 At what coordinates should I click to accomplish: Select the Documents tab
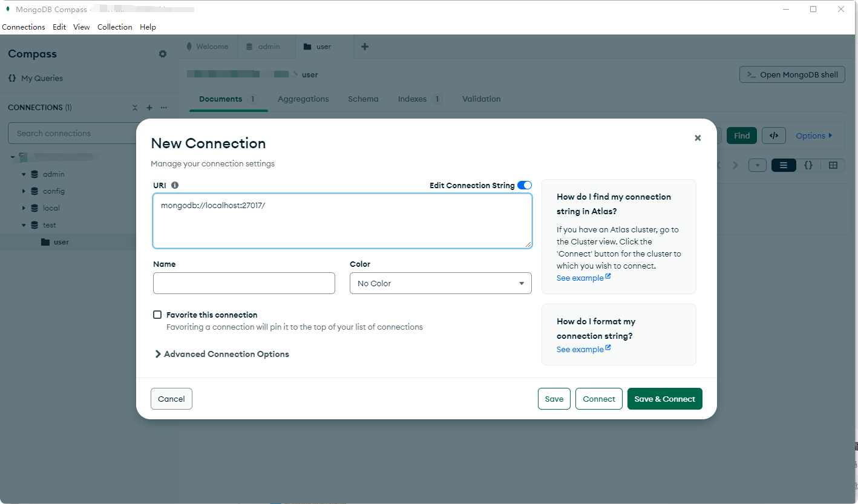coord(229,99)
